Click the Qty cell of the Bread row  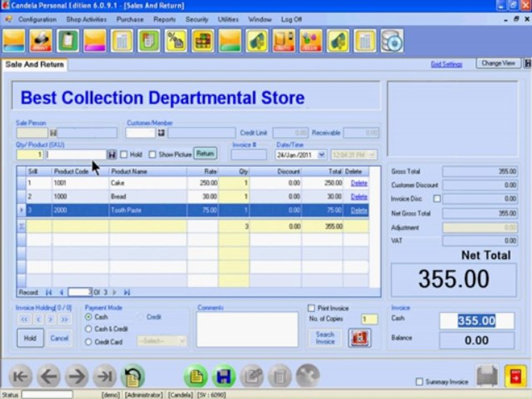pos(234,197)
